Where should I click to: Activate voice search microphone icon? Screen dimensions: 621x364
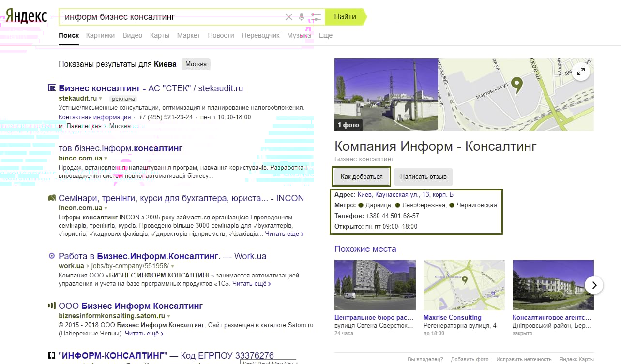[x=302, y=17]
